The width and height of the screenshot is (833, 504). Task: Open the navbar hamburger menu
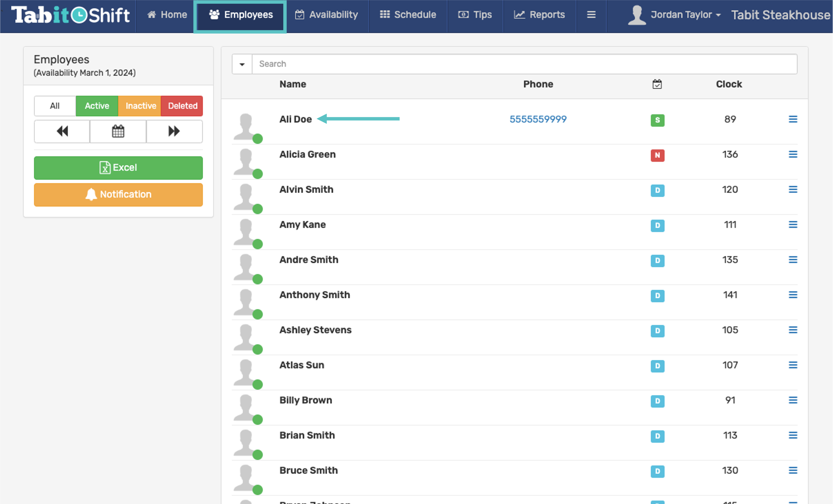coord(591,15)
